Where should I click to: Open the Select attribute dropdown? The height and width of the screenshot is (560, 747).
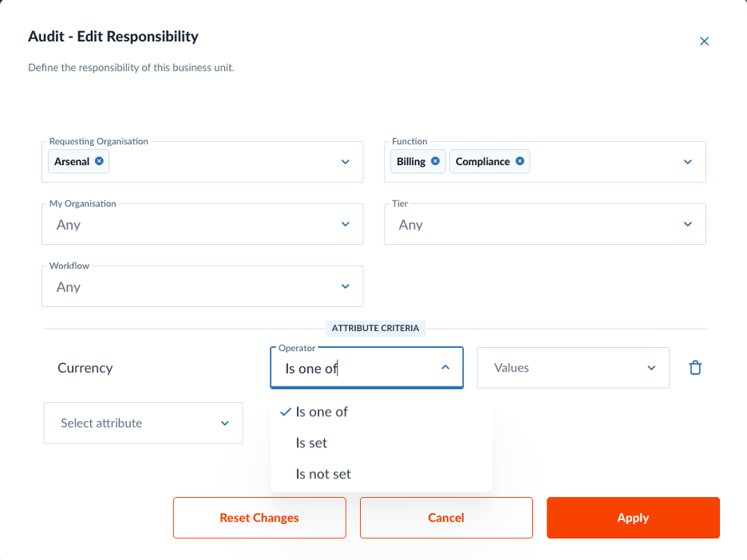pyautogui.click(x=144, y=423)
